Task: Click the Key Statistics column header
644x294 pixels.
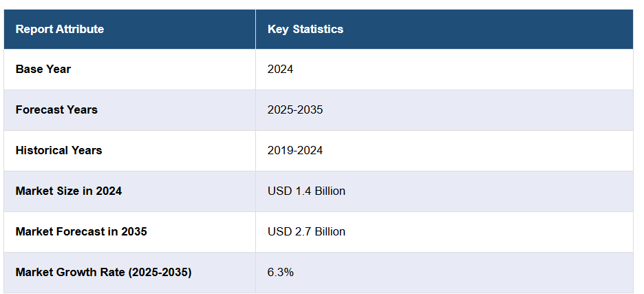Action: [x=305, y=29]
